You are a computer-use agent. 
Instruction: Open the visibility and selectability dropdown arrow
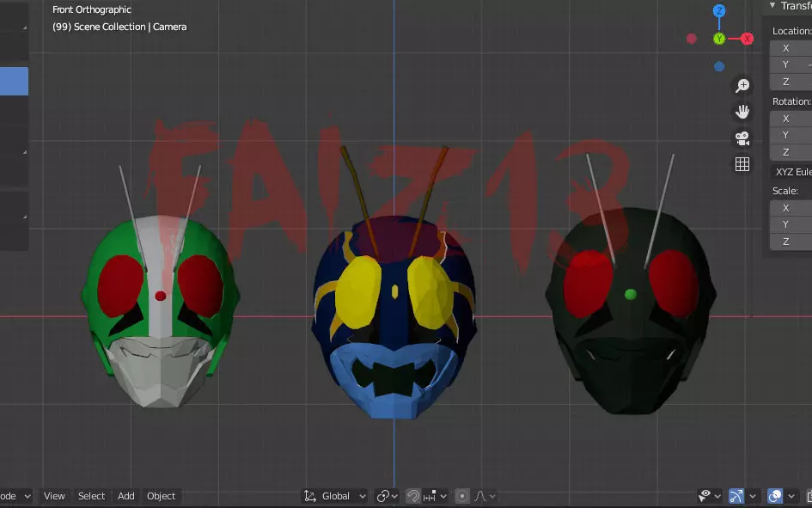(717, 496)
